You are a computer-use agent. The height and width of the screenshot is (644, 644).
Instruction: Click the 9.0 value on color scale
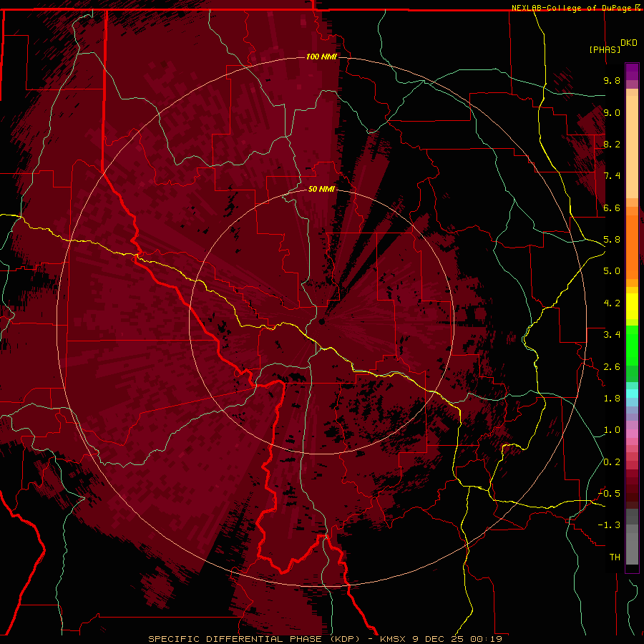[612, 112]
